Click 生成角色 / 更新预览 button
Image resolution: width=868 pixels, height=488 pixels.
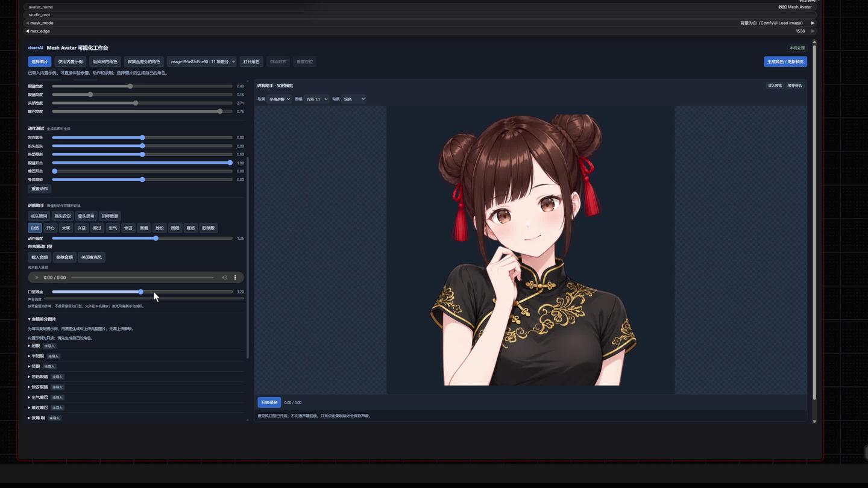tap(785, 61)
